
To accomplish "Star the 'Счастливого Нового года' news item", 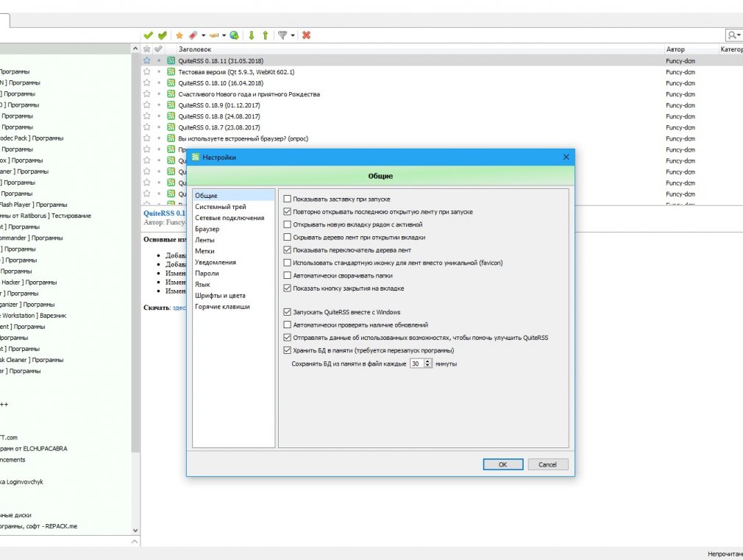I will click(x=147, y=94).
